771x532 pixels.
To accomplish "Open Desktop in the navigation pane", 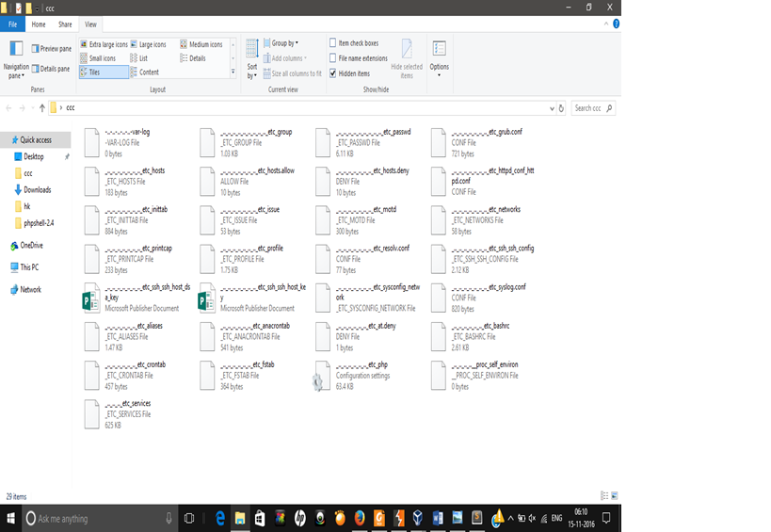I will click(34, 156).
